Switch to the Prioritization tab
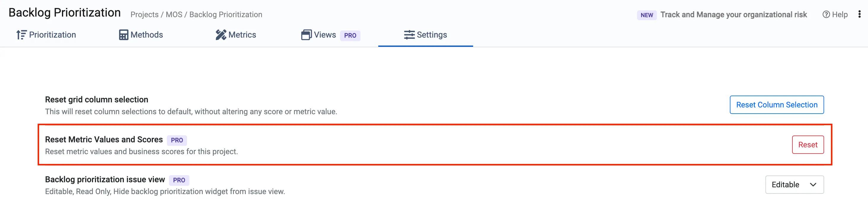Viewport: 868px width, 216px height. click(x=46, y=35)
